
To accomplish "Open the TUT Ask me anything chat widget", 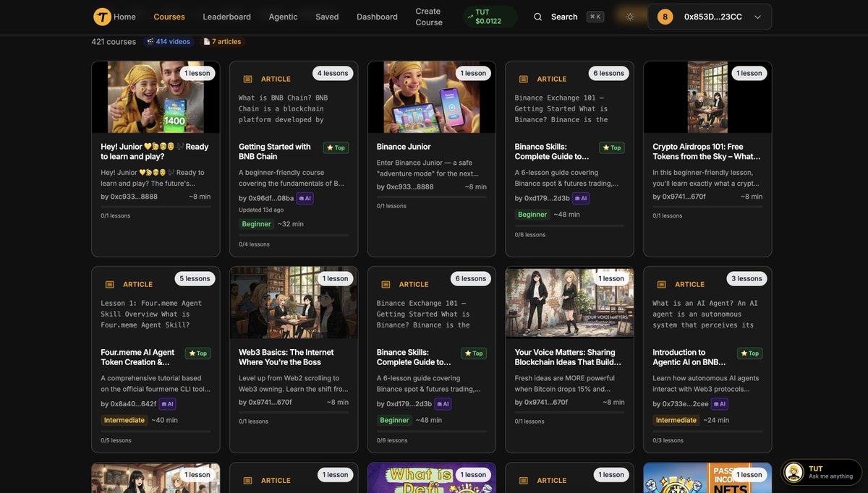I will (x=821, y=472).
